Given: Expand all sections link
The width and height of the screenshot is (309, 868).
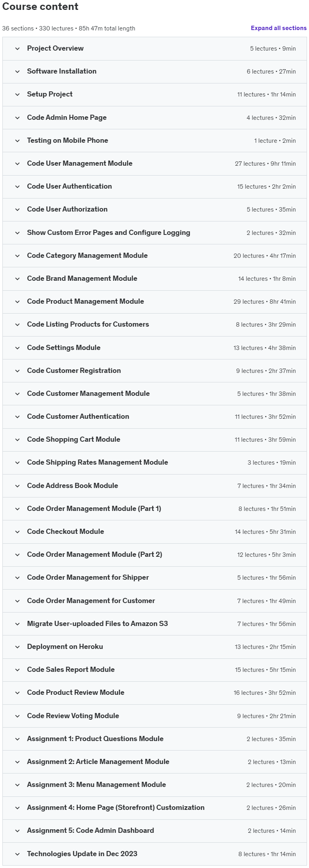Looking at the screenshot, I should pos(279,28).
